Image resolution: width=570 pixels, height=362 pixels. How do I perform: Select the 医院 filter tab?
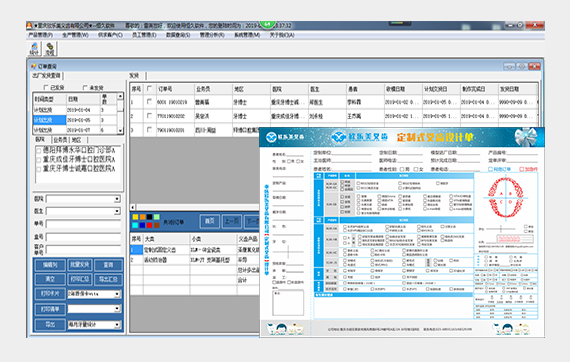pos(40,140)
